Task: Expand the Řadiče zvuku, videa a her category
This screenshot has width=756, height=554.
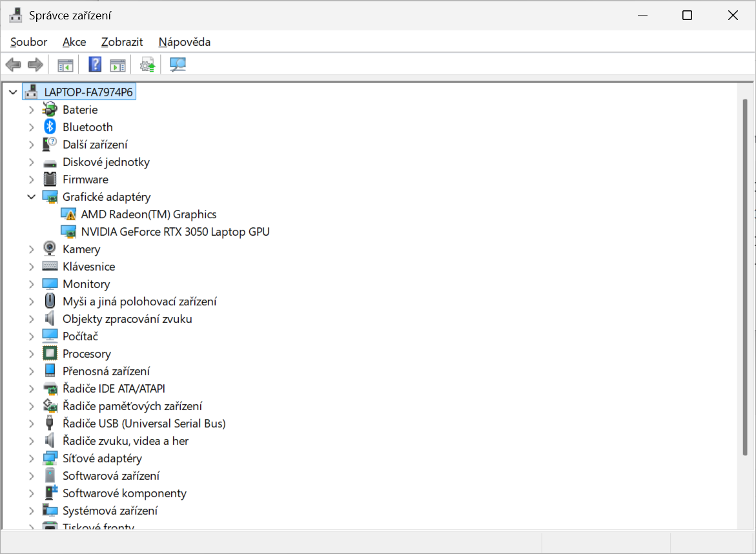Action: pos(32,441)
